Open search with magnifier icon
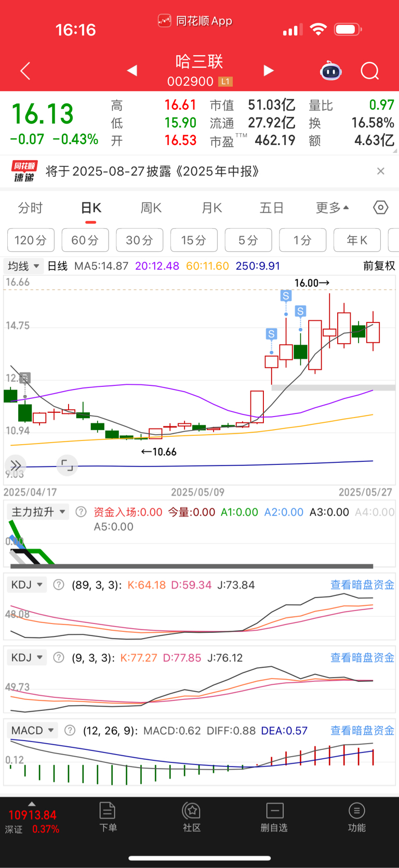Image resolution: width=399 pixels, height=868 pixels. (370, 71)
